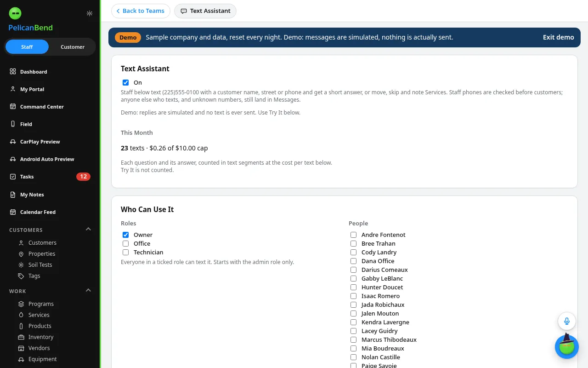Click the Field phone icon
This screenshot has height=368, width=588.
coord(13,124)
